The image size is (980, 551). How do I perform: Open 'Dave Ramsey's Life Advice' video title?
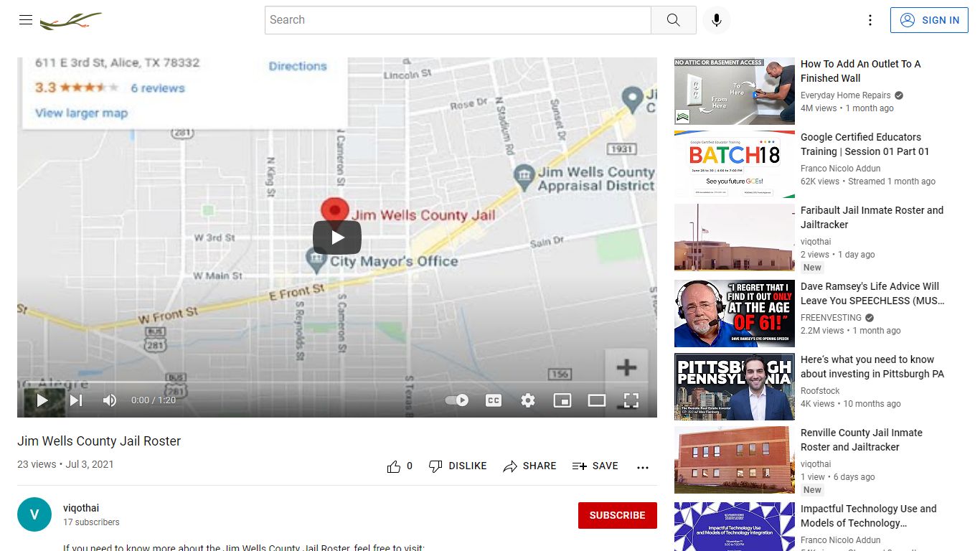coord(872,293)
